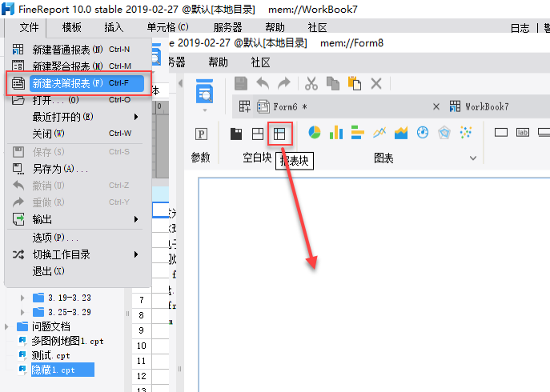Select row header 8 in worksheet

pos(142,315)
